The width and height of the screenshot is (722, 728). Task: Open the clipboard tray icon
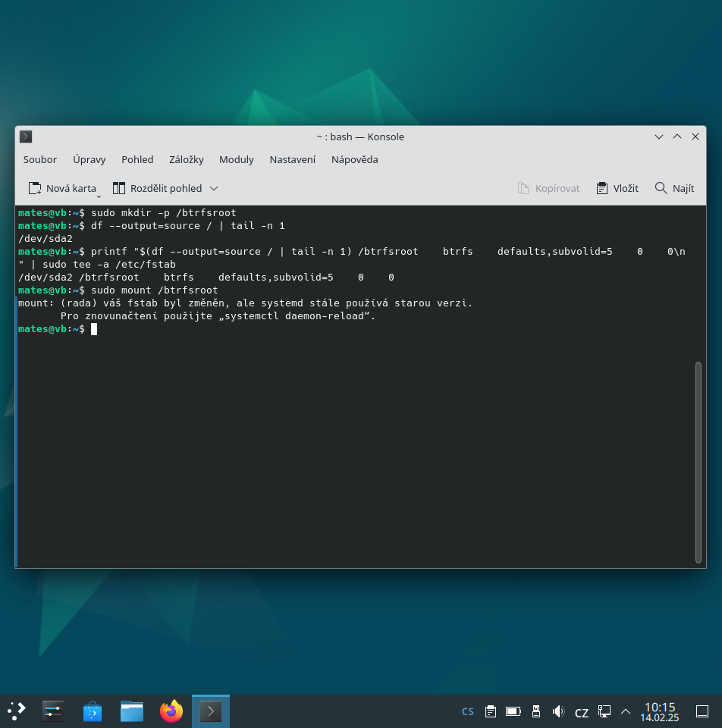coord(491,711)
